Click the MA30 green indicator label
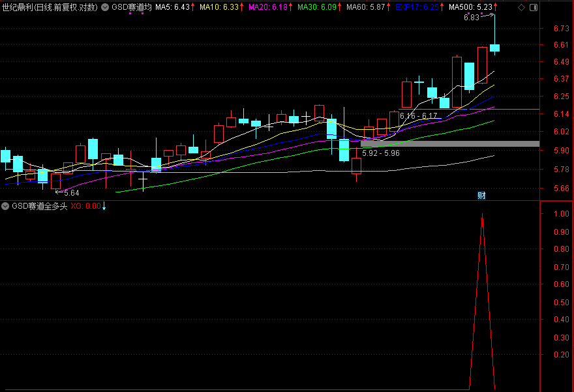 [316, 7]
